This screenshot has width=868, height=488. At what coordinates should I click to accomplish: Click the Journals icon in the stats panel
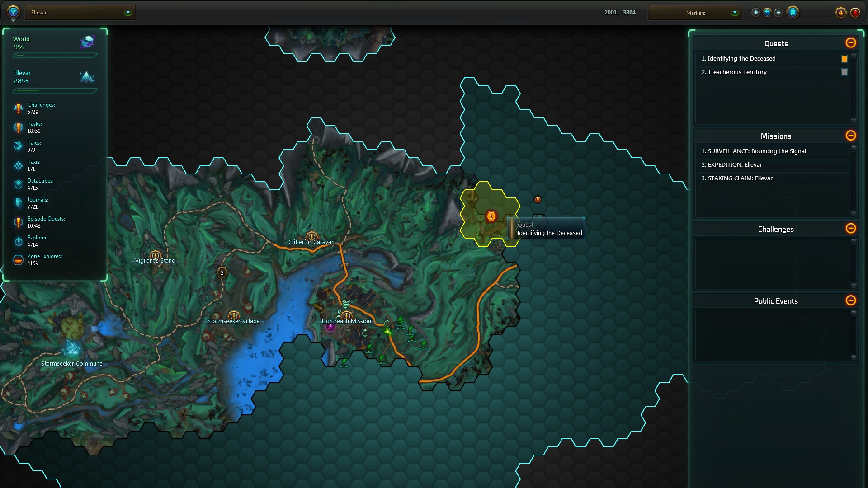18,203
